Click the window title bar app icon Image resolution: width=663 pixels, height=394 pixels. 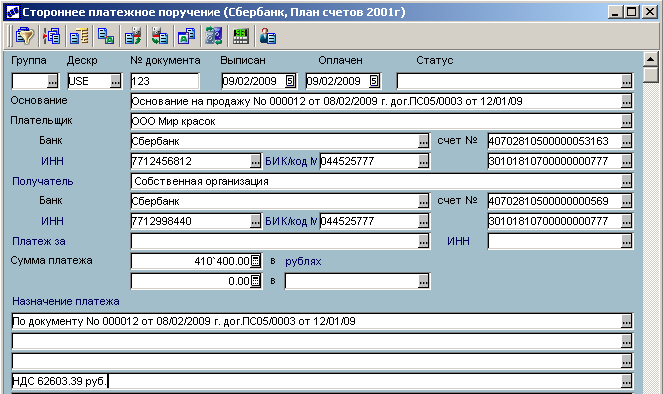coord(13,12)
